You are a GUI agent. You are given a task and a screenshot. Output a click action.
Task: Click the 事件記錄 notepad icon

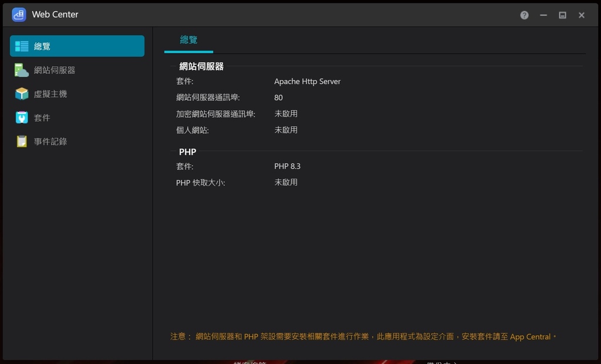(22, 141)
